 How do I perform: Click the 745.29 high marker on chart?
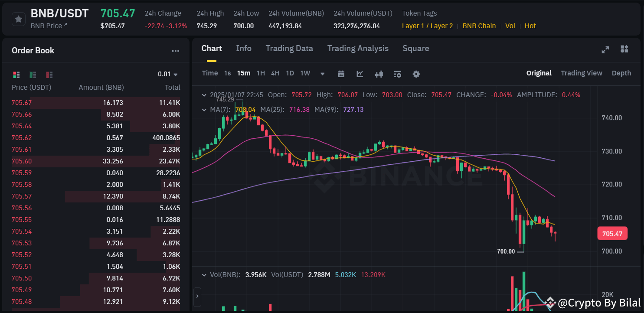(x=226, y=100)
